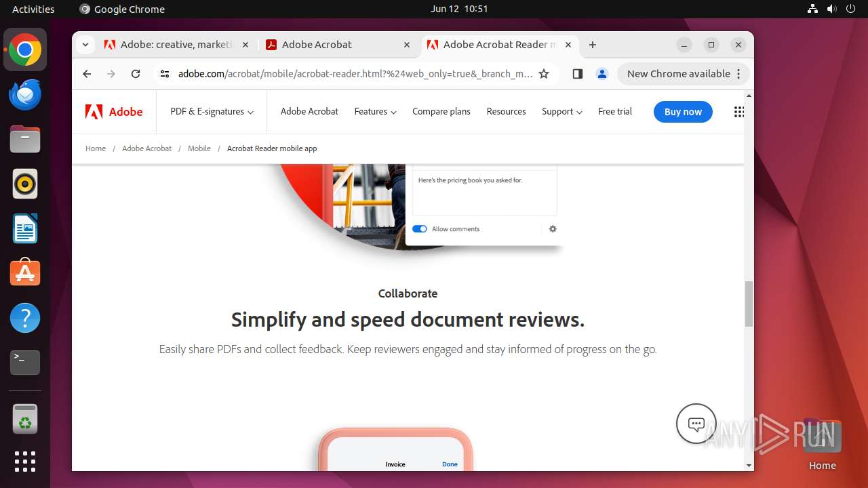Open the Trash from the dock
868x488 pixels.
tap(25, 419)
